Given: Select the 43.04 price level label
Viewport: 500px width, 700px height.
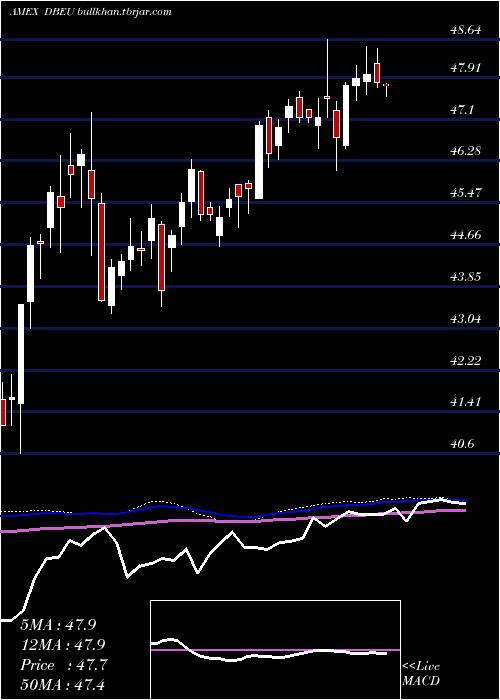Looking at the screenshot, I should [465, 319].
